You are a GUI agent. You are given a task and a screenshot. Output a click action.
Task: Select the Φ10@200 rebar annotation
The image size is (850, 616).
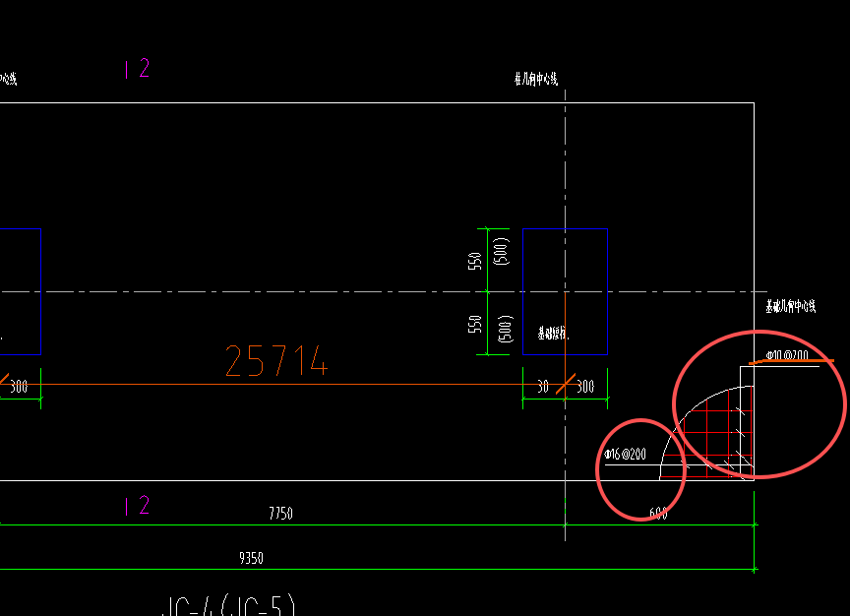tap(787, 355)
